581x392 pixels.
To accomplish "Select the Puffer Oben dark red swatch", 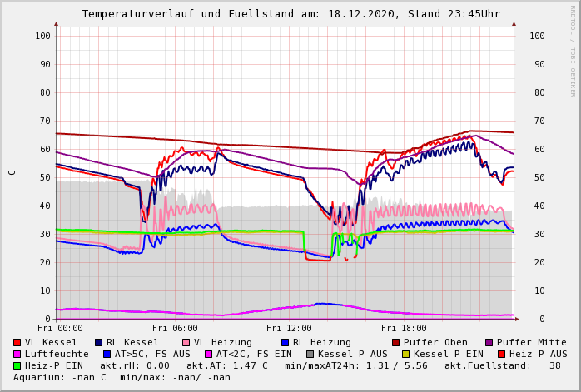I will coord(396,342).
